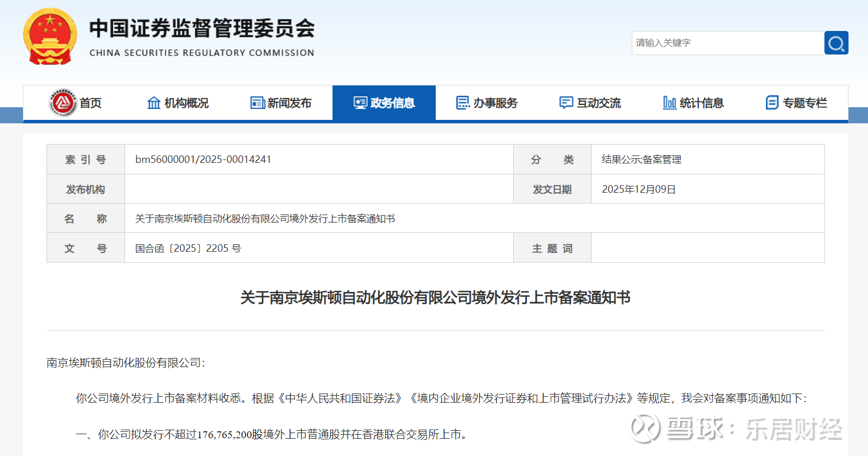Click the line mentioning 176,765,200股

271,434
